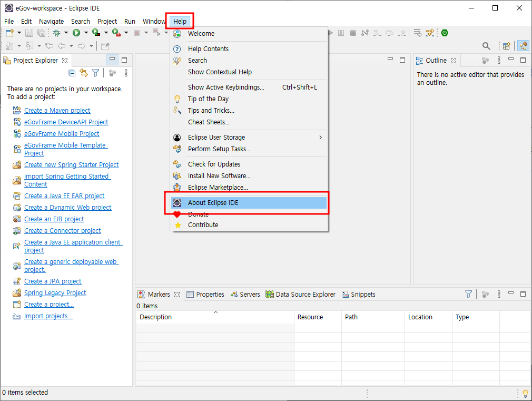
Task: Click the Next Annotation toolbar icon
Action: click(9, 46)
